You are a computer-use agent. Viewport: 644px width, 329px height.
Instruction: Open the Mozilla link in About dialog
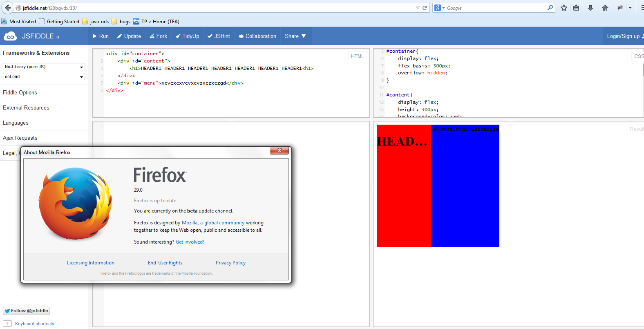[190, 223]
